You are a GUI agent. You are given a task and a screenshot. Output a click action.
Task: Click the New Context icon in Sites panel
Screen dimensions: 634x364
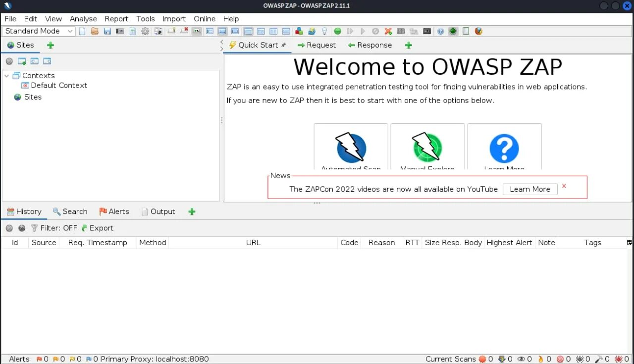click(x=21, y=61)
